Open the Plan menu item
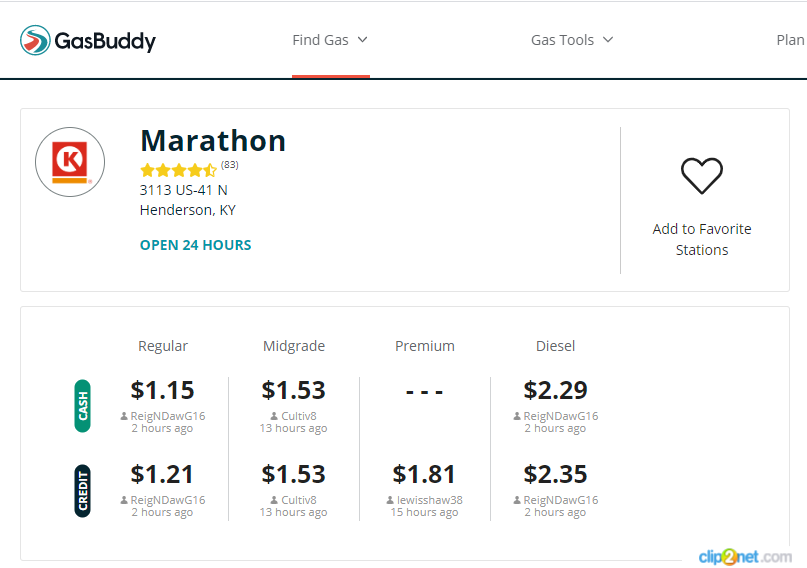The height and width of the screenshot is (568, 807). coord(791,40)
